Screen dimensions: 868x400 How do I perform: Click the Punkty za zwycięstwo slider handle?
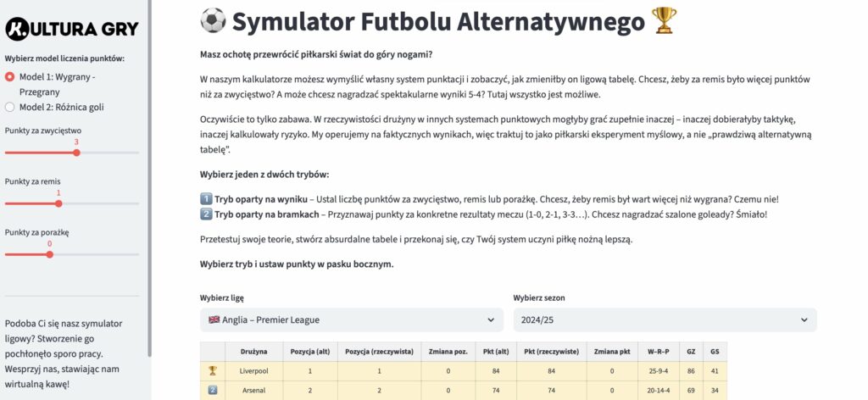coord(76,153)
